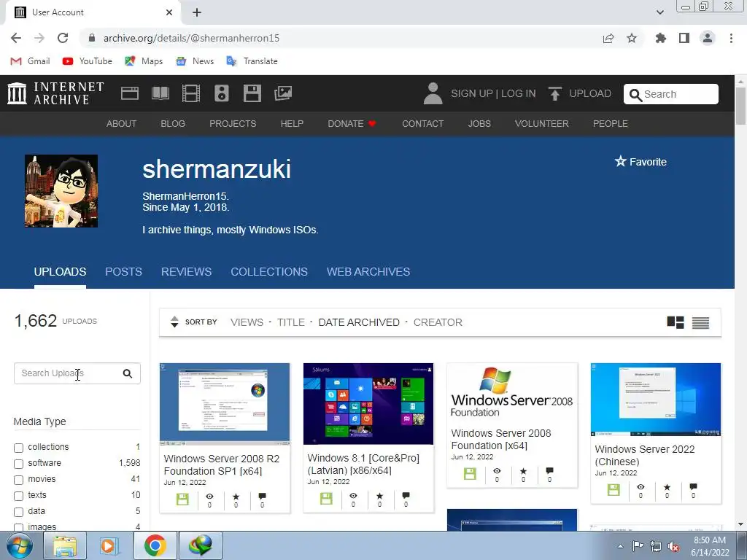Reload the page with the refresh icon
Viewport: 747px width, 560px height.
[x=63, y=38]
